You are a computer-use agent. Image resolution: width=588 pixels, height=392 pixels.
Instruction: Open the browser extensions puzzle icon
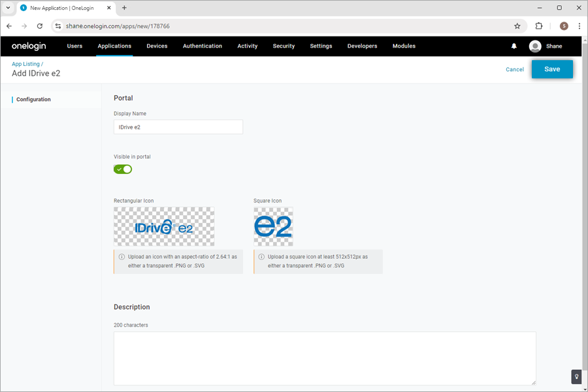(538, 26)
